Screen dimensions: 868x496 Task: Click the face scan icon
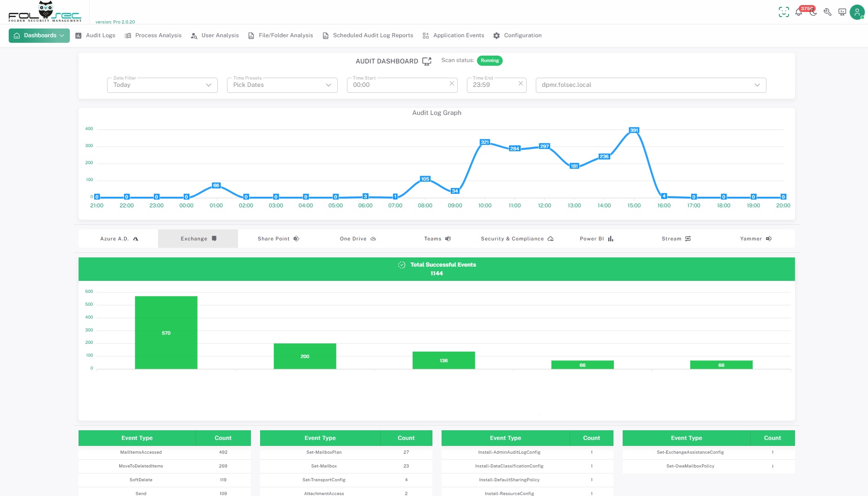click(x=783, y=12)
